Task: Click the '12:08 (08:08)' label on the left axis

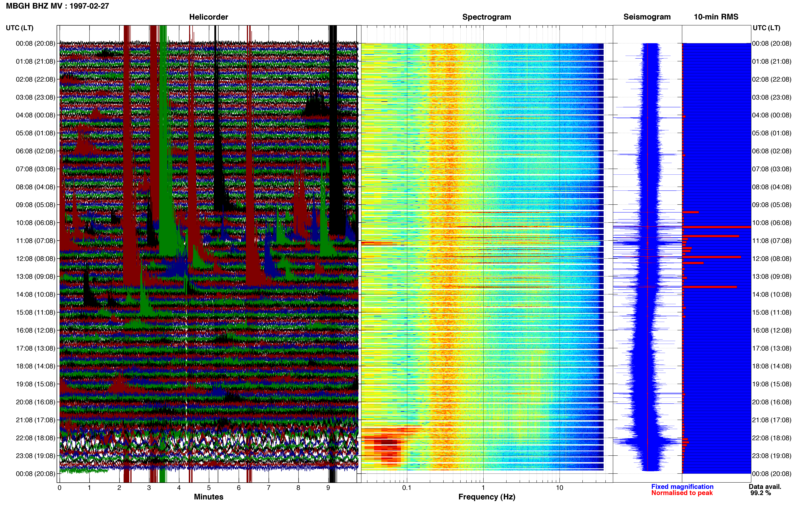Action: pyautogui.click(x=35, y=259)
